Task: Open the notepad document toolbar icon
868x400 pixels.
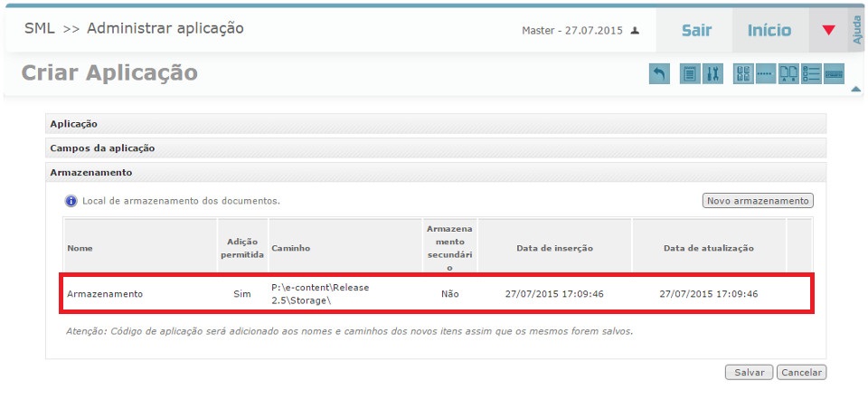Action: (x=690, y=73)
